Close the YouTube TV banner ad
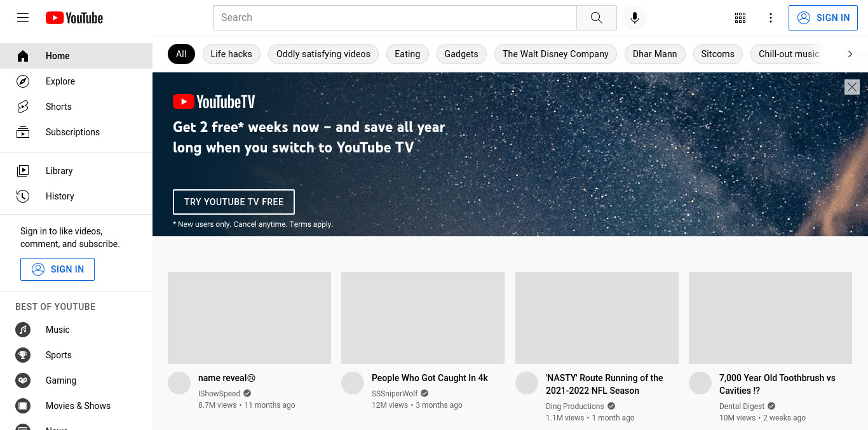Image resolution: width=868 pixels, height=430 pixels. (852, 87)
